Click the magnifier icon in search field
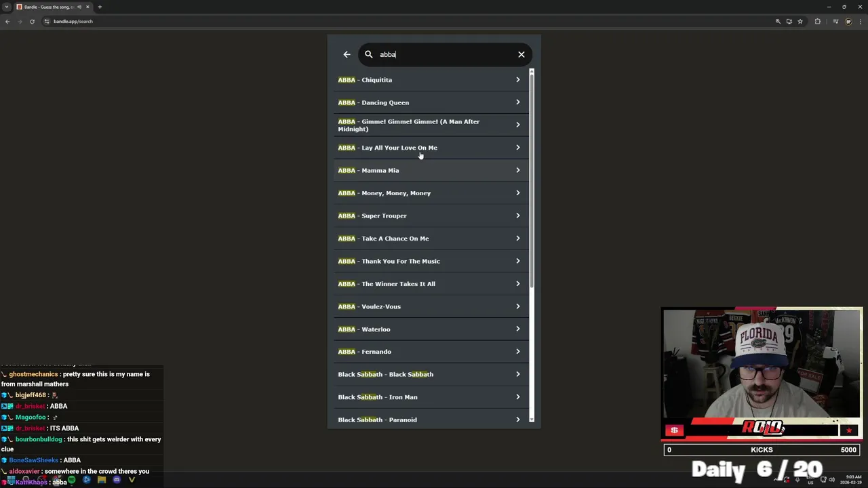 [369, 54]
